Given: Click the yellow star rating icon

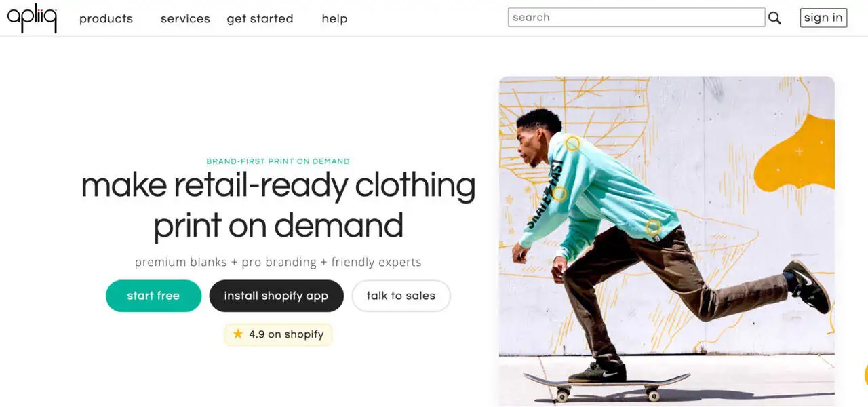Looking at the screenshot, I should point(237,334).
